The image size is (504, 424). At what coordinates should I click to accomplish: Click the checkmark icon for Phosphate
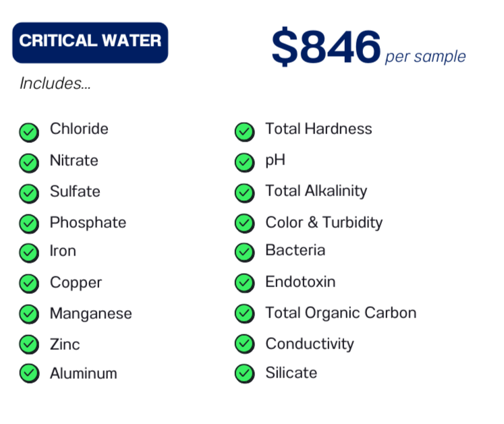(x=29, y=224)
